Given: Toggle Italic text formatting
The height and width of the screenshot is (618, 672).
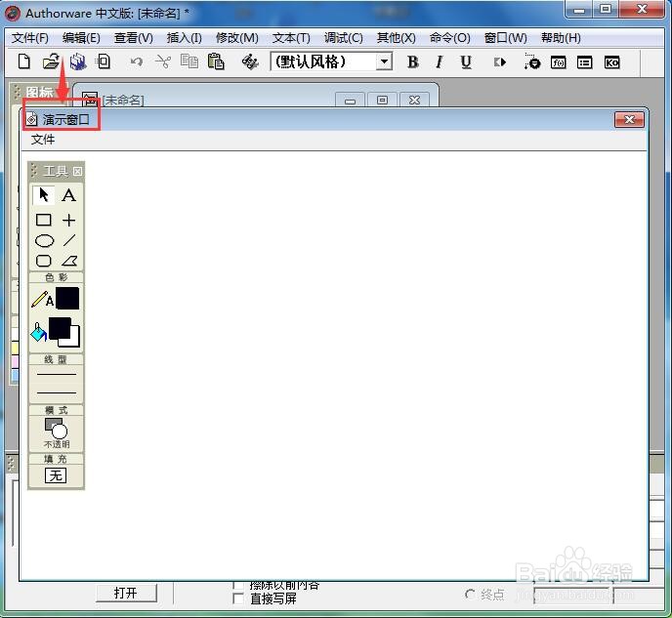Looking at the screenshot, I should tap(439, 62).
